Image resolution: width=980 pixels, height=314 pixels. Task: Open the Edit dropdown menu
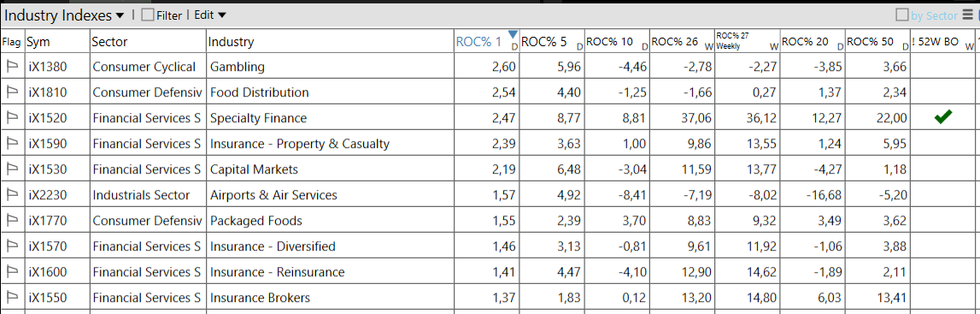tap(210, 15)
